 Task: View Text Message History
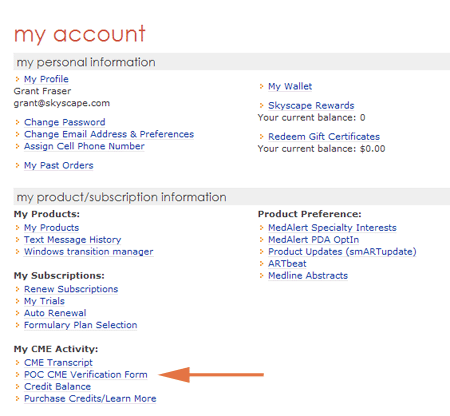click(x=72, y=240)
